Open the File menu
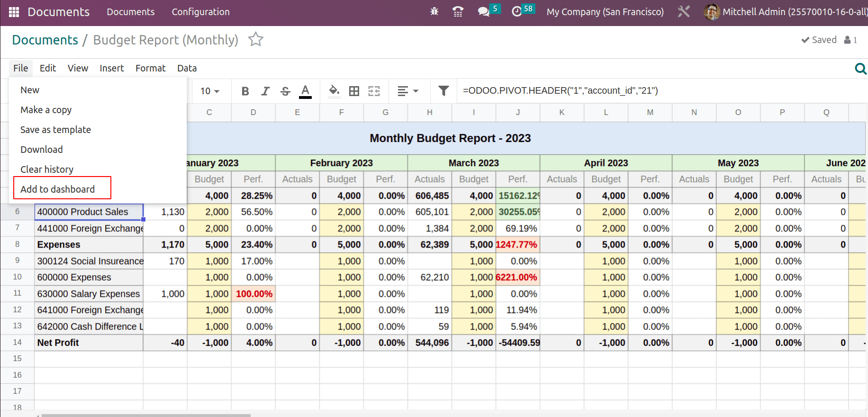 (21, 68)
